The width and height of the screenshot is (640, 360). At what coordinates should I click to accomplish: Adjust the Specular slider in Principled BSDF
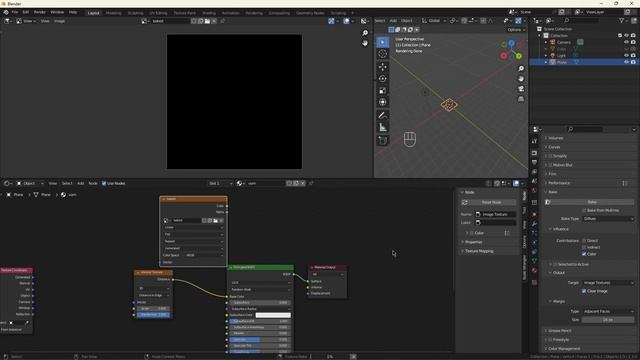pyautogui.click(x=259, y=340)
